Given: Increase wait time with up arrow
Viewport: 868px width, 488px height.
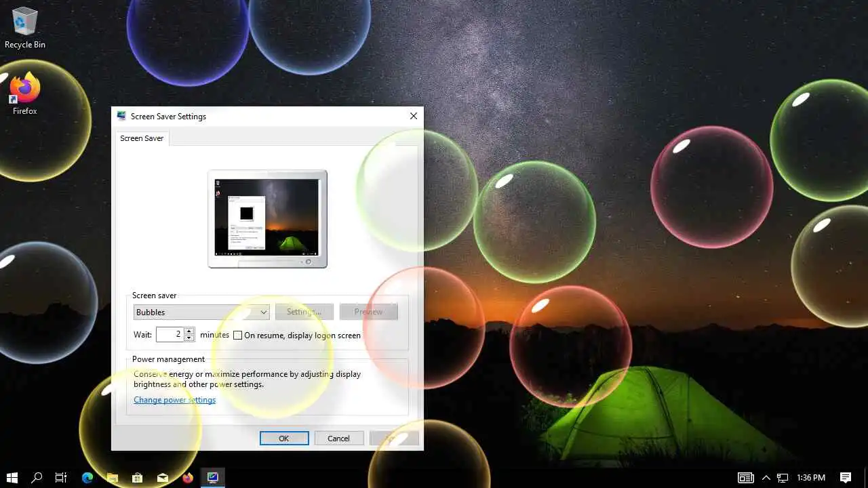Looking at the screenshot, I should pyautogui.click(x=189, y=331).
